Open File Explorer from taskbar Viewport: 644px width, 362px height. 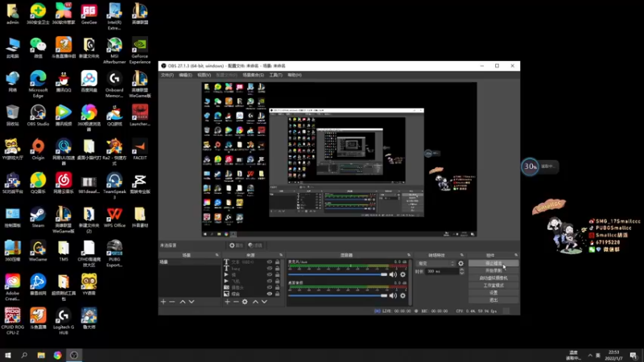coord(41,355)
